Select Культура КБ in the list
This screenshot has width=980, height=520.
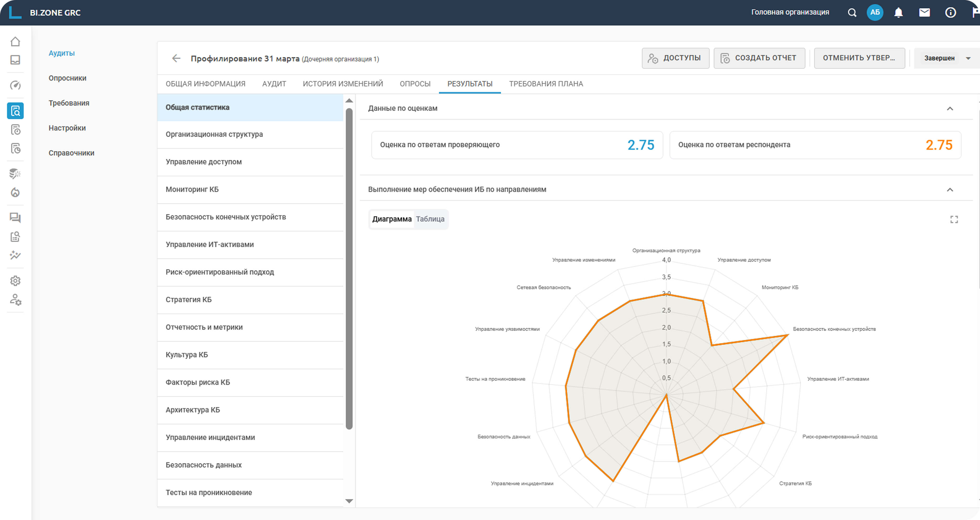[x=250, y=355]
